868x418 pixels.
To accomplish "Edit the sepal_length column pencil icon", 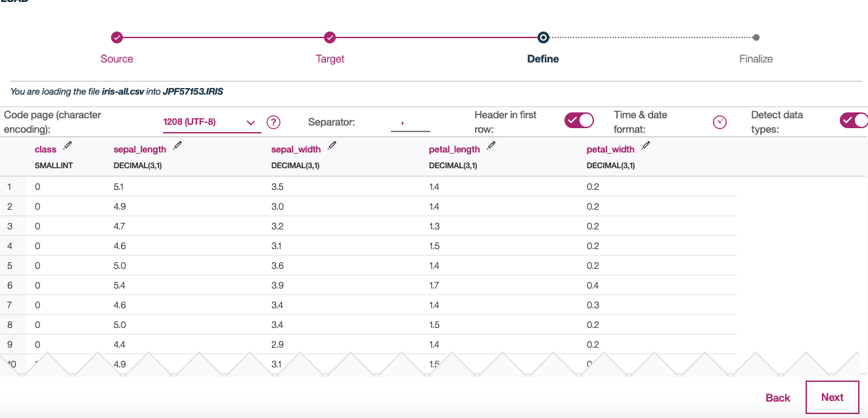I will [x=177, y=145].
